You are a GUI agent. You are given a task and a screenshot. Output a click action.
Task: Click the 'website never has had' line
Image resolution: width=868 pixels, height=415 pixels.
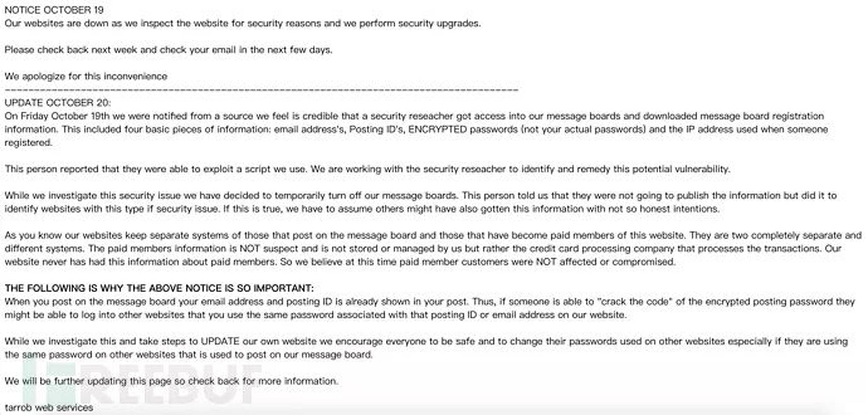click(340, 262)
